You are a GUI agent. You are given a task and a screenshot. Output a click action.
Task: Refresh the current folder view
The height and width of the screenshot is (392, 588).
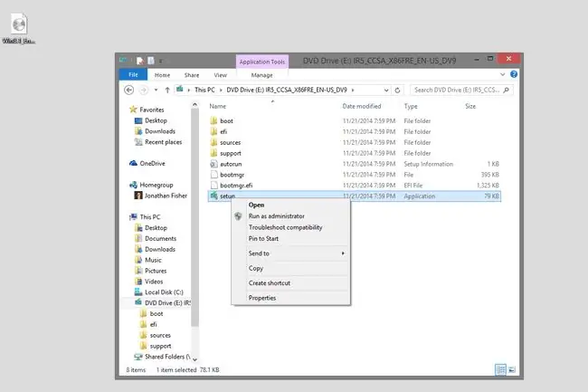pyautogui.click(x=397, y=90)
